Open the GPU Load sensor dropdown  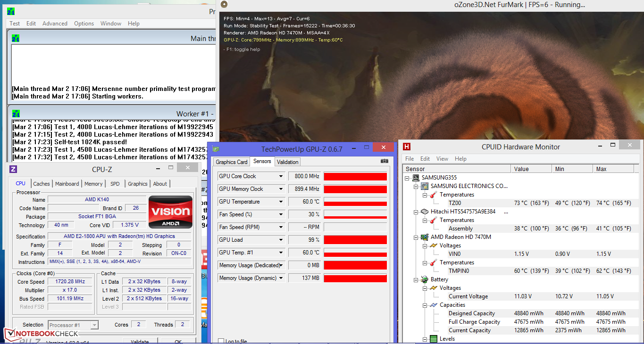point(281,240)
